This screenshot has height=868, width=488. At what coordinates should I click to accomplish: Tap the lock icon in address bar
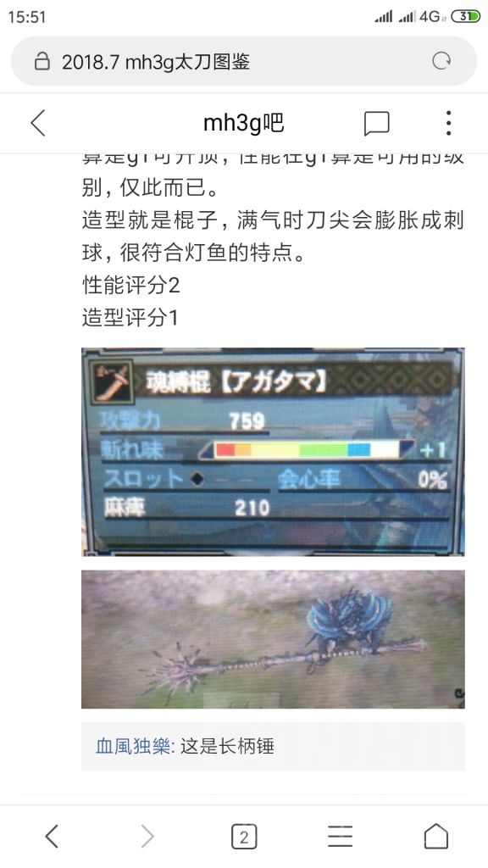click(42, 61)
